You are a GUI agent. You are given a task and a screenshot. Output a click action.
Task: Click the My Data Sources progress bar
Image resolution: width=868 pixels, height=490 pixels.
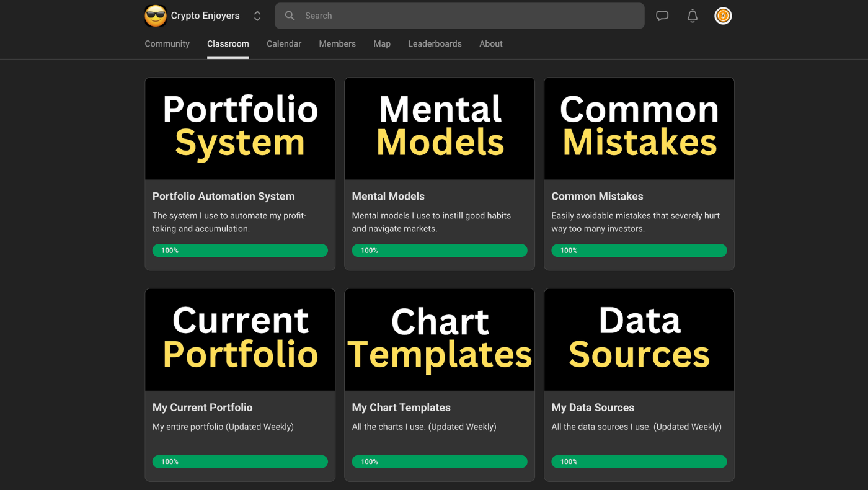pos(639,461)
